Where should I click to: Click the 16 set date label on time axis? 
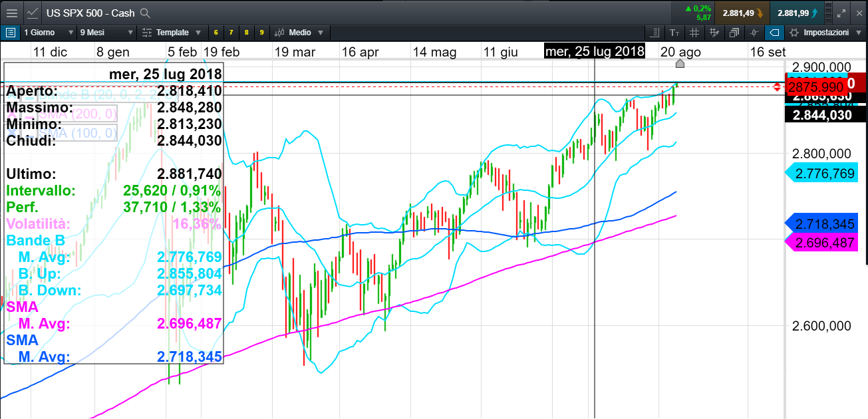pos(768,52)
